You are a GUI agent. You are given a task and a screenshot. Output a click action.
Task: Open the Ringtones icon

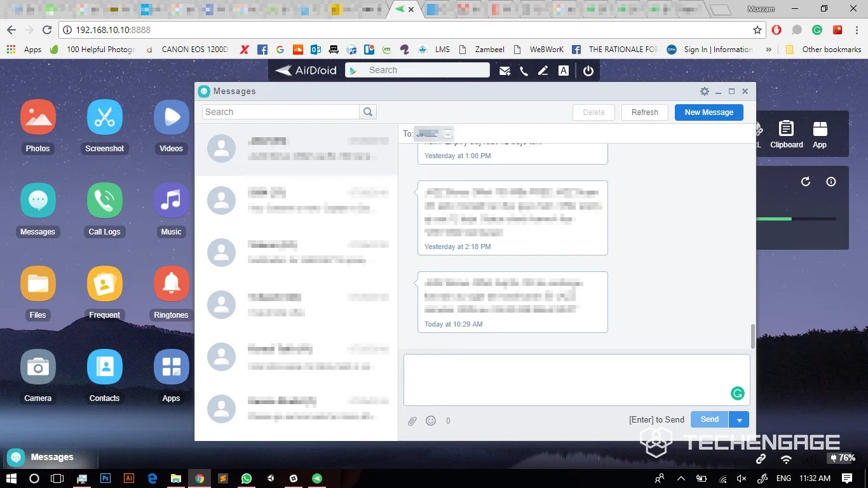point(172,283)
